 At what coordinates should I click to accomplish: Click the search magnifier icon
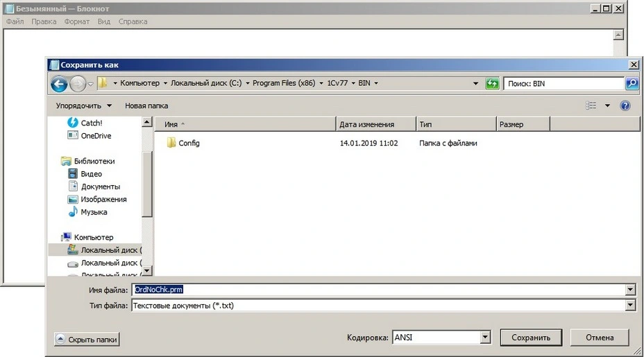point(632,83)
